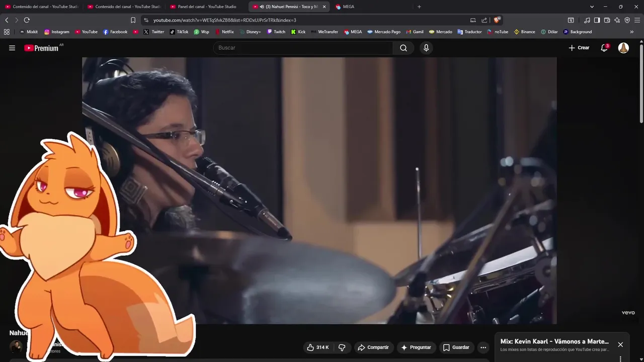644x362 pixels.
Task: Toggle the browser sidebar panel
Action: (597, 20)
